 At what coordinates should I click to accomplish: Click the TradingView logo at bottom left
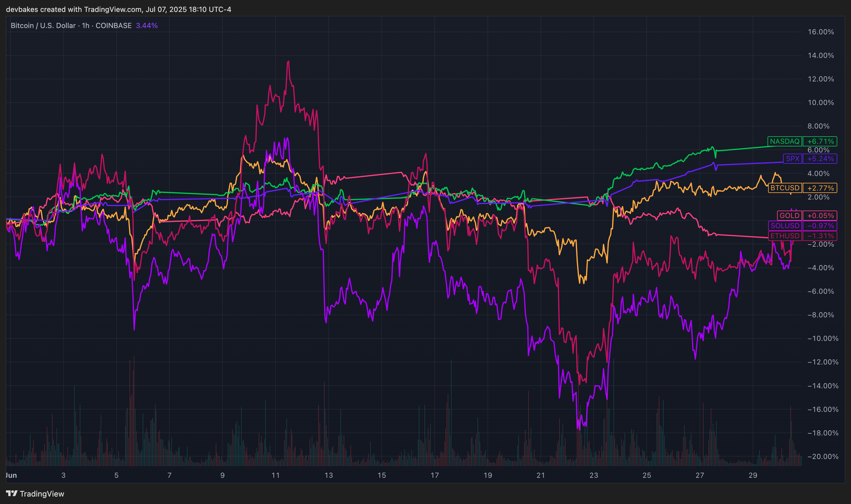[35, 494]
